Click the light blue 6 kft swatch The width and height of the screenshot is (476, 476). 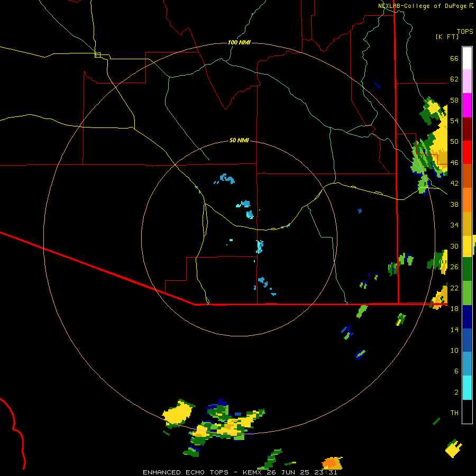(x=467, y=364)
